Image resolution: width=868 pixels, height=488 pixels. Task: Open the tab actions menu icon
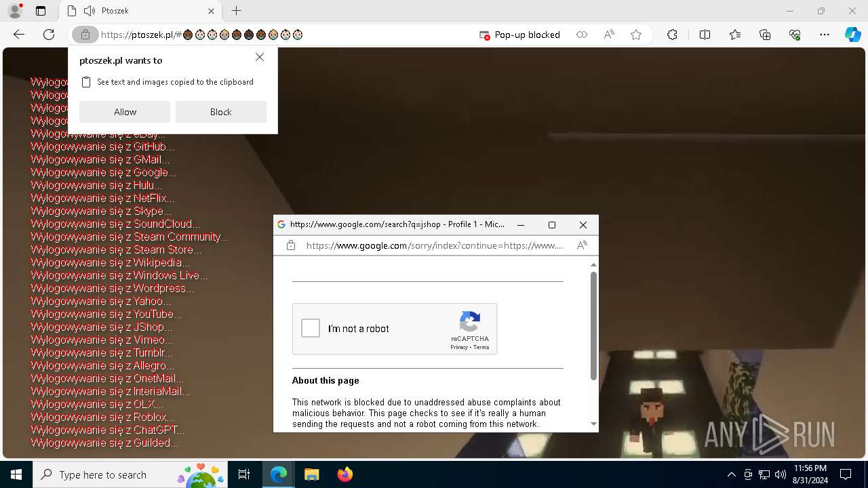(41, 11)
